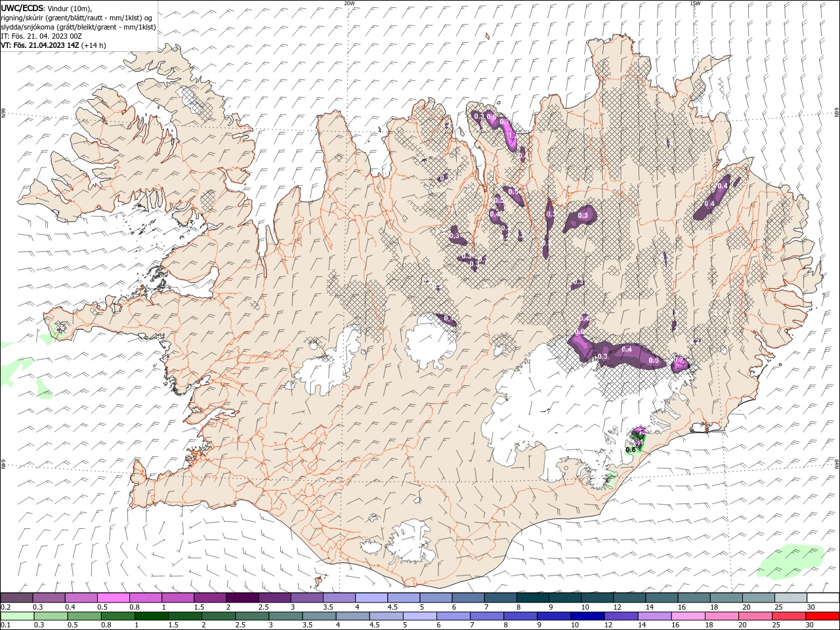
Task: Click the dark navy blue swatch in lower legend
Action: pyautogui.click(x=587, y=616)
